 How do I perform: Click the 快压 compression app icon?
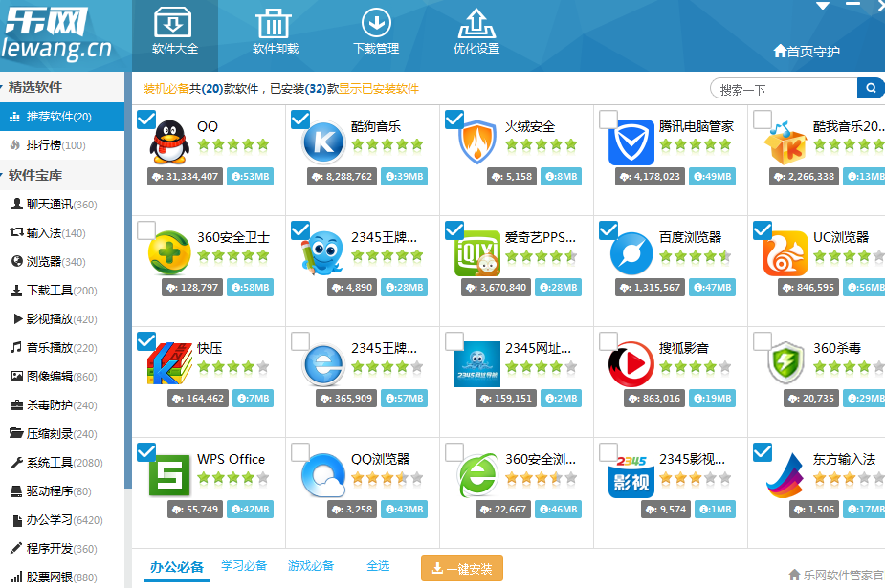pyautogui.click(x=169, y=363)
